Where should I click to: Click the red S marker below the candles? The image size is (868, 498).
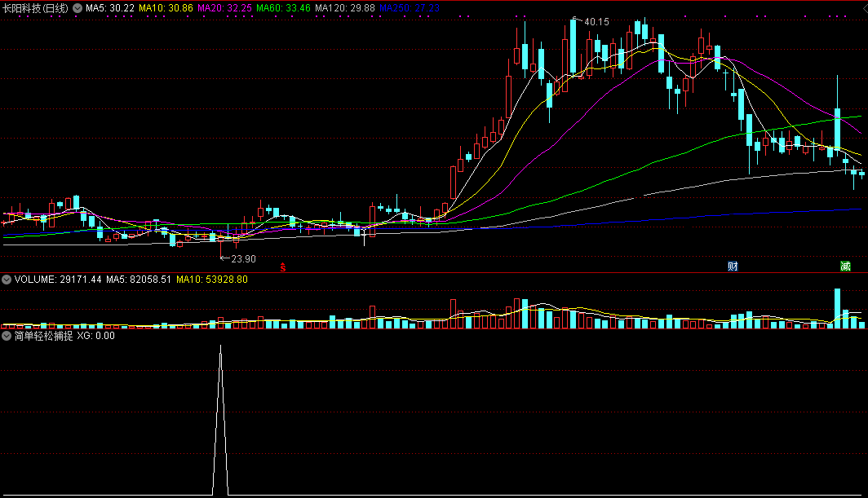(x=283, y=267)
